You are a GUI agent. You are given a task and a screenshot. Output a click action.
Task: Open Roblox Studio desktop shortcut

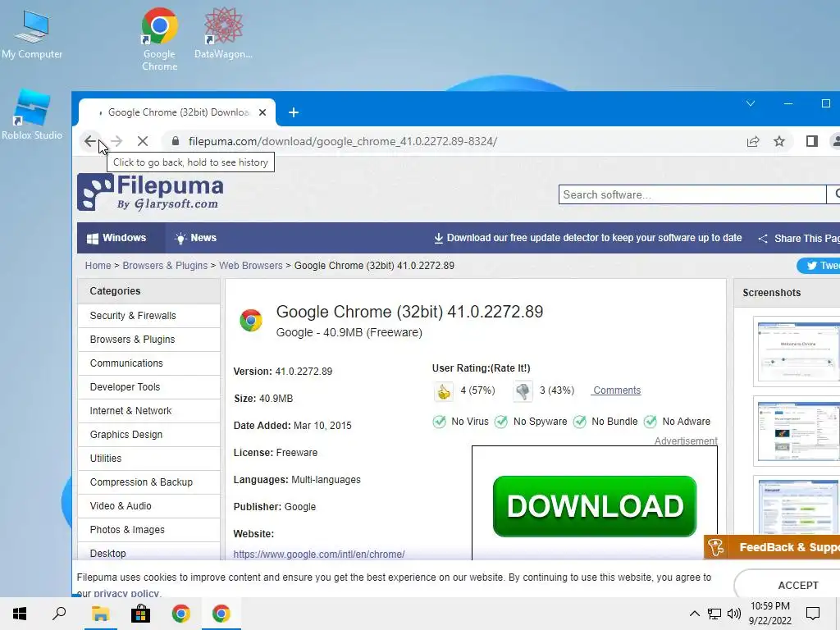[x=32, y=113]
